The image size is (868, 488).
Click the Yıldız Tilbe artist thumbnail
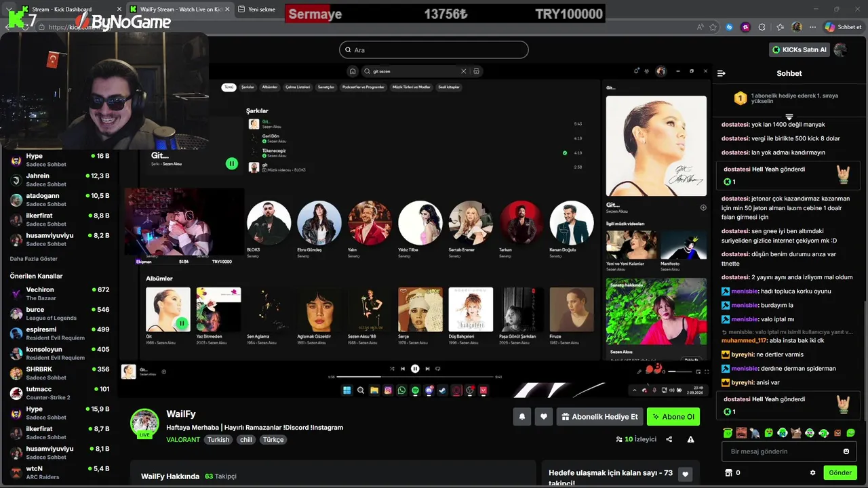(420, 222)
